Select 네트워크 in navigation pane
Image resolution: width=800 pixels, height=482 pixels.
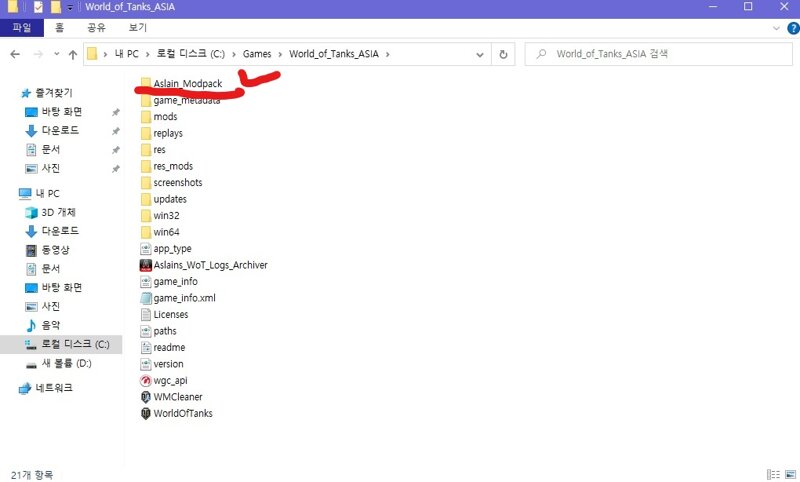[x=54, y=388]
